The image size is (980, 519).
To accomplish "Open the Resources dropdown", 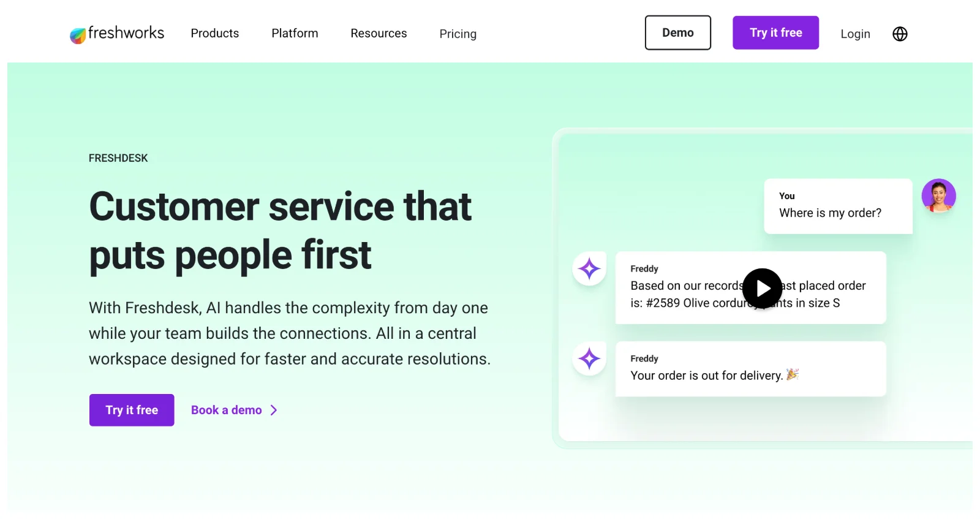I will [379, 33].
